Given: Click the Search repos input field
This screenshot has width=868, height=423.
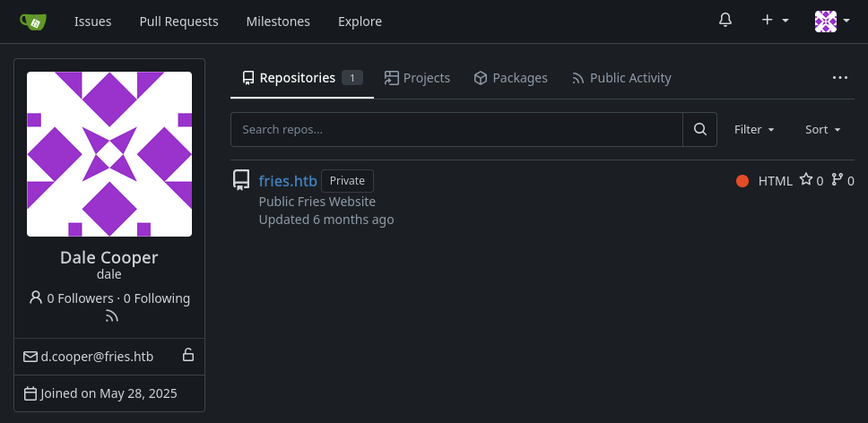Looking at the screenshot, I should (x=456, y=129).
